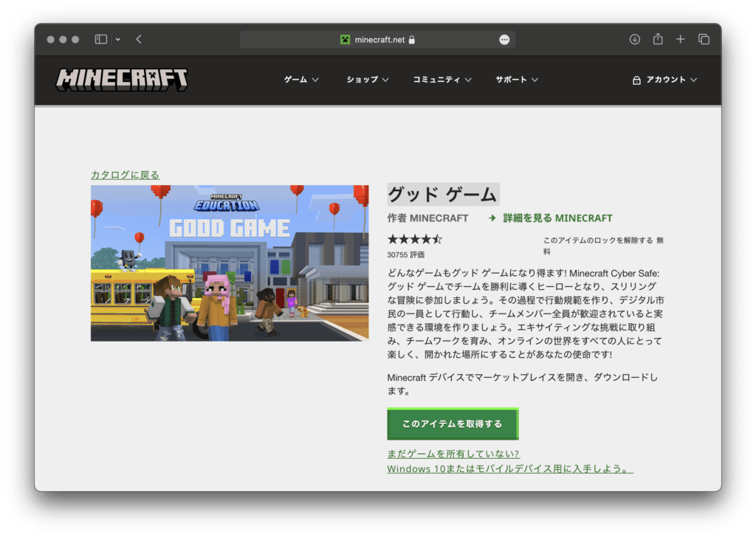Expand the sidebar options chevron
Viewport: 756px width, 537px height.
coord(118,39)
